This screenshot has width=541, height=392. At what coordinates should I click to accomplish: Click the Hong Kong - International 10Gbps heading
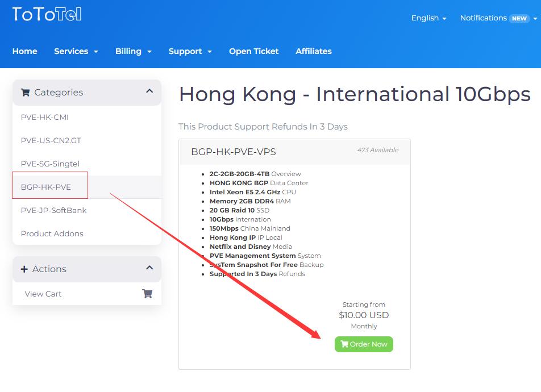355,94
